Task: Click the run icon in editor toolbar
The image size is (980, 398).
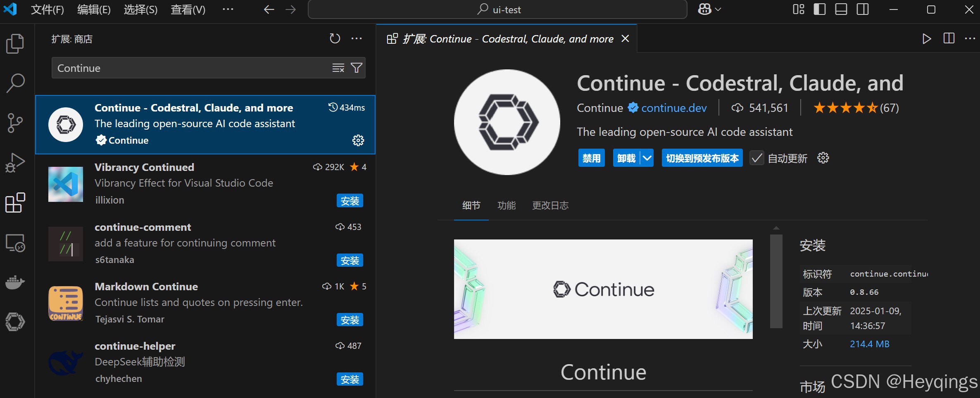Action: 927,39
